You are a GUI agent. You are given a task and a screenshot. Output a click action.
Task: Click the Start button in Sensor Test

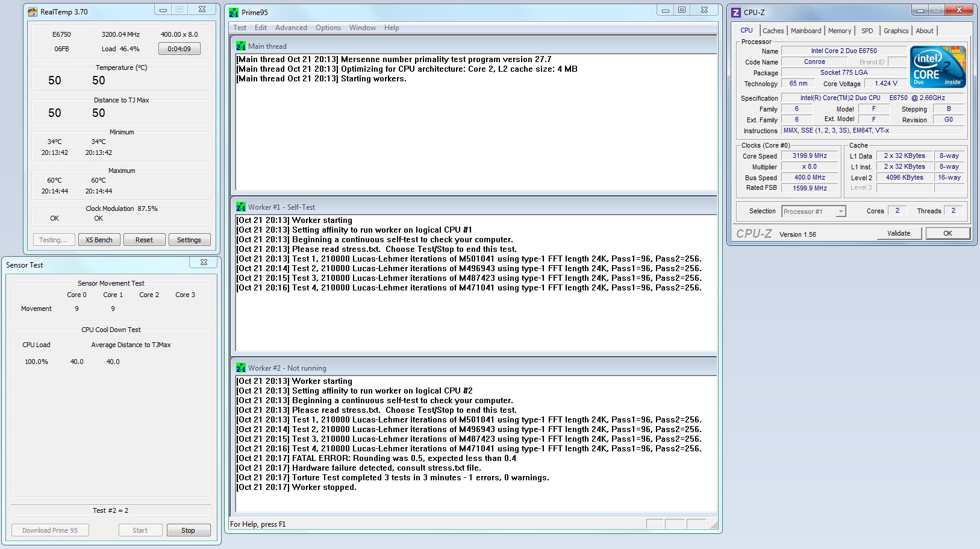pos(140,530)
